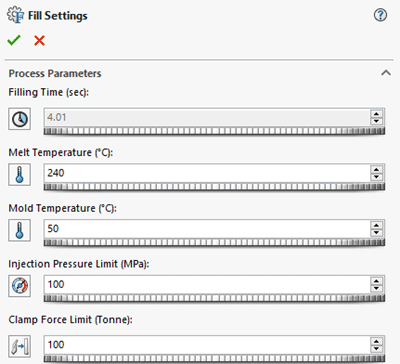400x364 pixels.
Task: Decrease Mold Temperature with the down arrow
Action: [376, 233]
